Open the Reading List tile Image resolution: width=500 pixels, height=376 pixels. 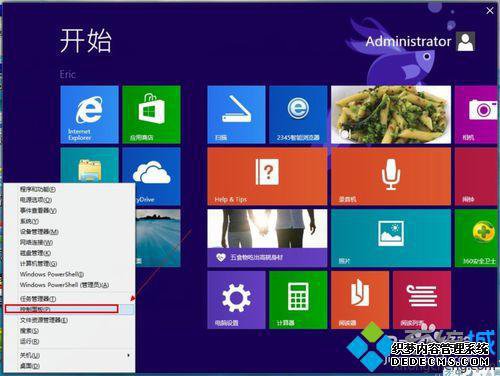(422, 300)
